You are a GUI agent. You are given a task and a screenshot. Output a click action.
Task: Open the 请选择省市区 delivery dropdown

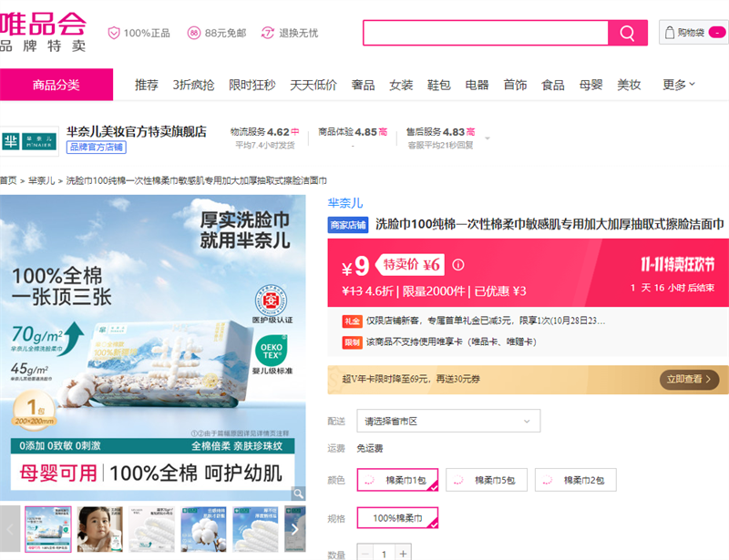point(448,421)
